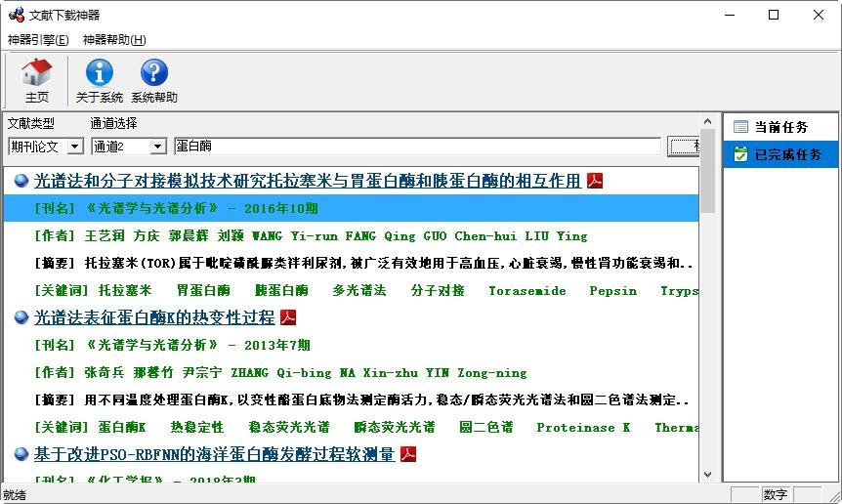Click the vertical scrollbar down arrow
This screenshot has height=504, width=842.
coord(707,475)
